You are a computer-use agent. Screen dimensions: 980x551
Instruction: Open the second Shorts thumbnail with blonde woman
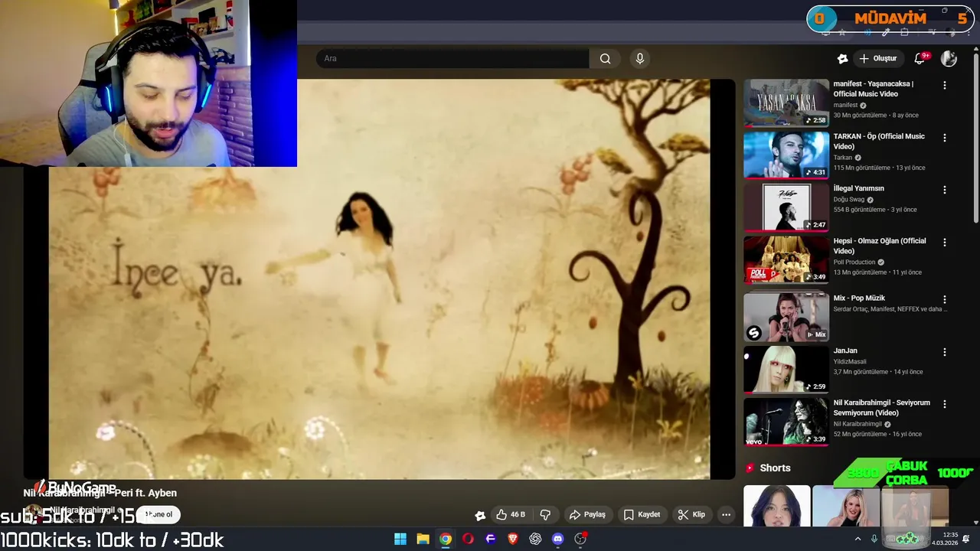click(x=845, y=506)
